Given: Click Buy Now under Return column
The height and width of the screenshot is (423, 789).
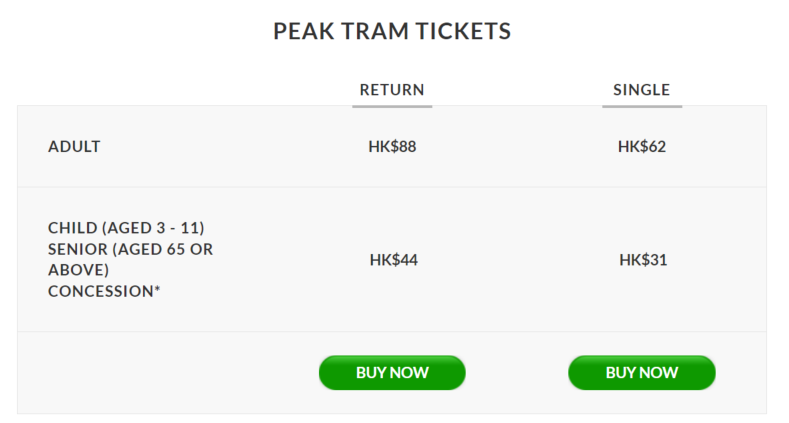Looking at the screenshot, I should [x=392, y=373].
